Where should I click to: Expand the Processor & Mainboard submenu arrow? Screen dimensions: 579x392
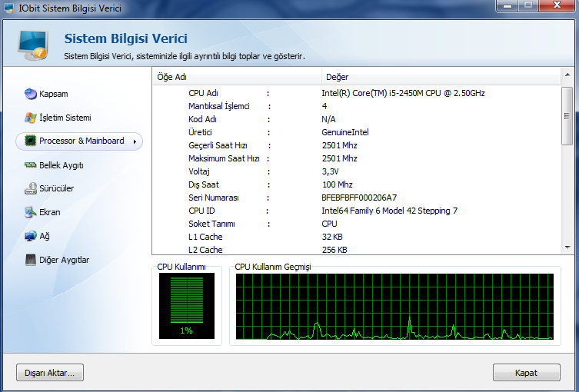[135, 141]
